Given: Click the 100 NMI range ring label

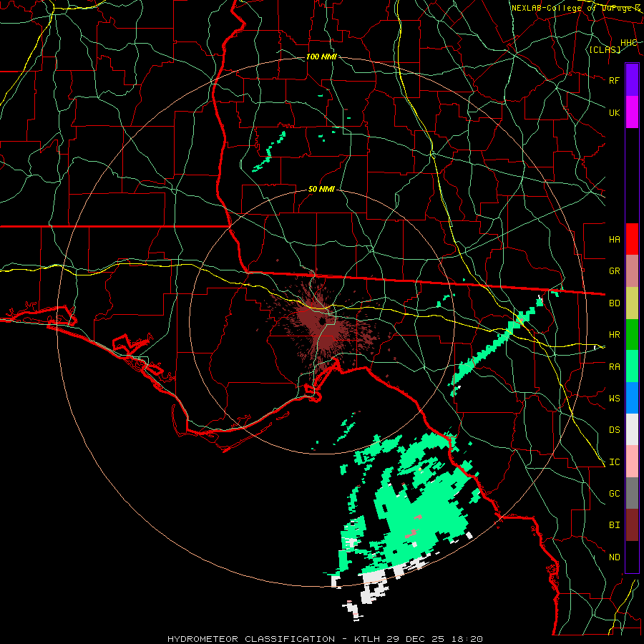Looking at the screenshot, I should pos(321,57).
